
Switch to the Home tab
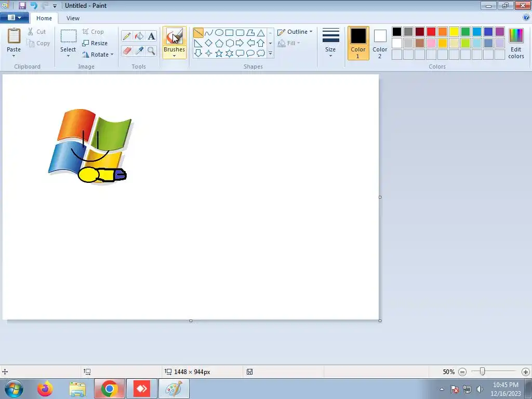pyautogui.click(x=44, y=18)
